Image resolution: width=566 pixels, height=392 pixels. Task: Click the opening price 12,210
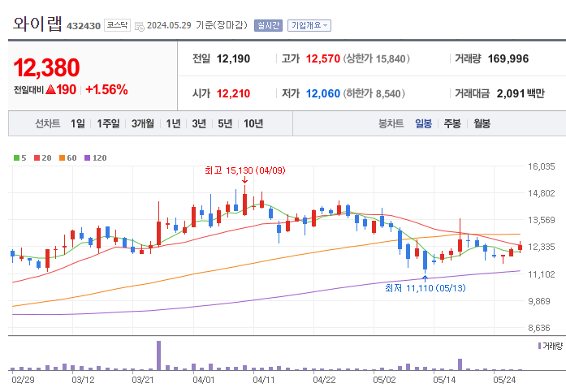pyautogui.click(x=233, y=93)
